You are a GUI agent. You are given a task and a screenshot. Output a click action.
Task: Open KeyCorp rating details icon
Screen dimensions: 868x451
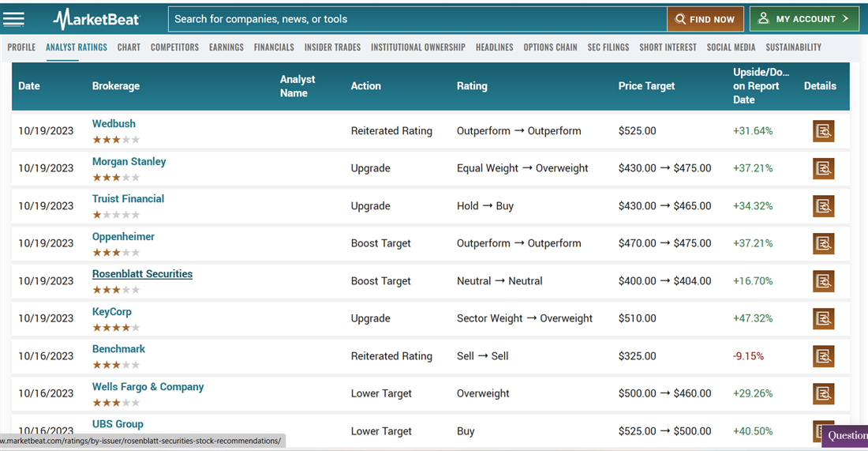pos(823,318)
